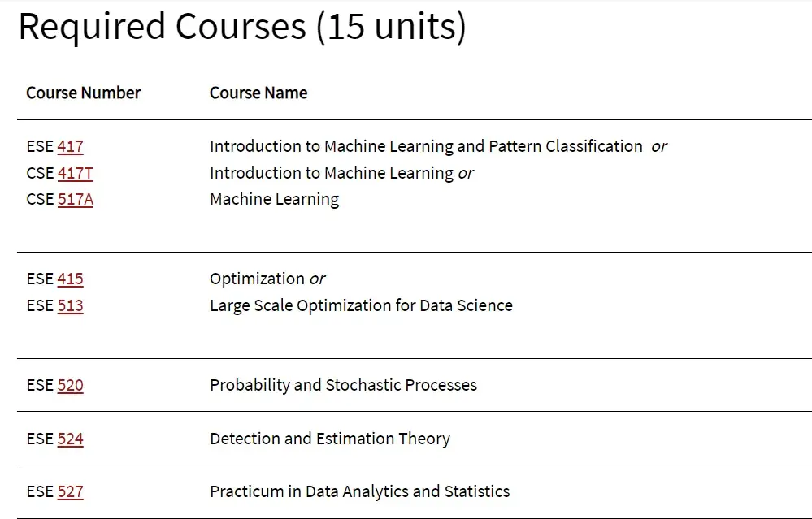
Task: Click the Course Name column header
Action: tap(258, 93)
